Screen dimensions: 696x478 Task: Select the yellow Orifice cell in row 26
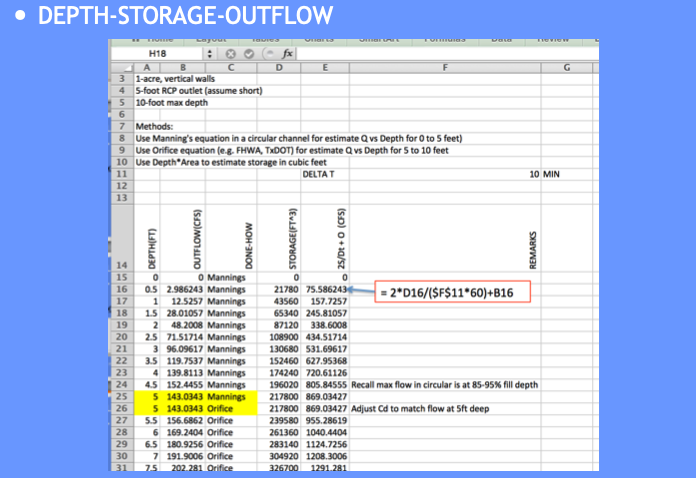(231, 408)
